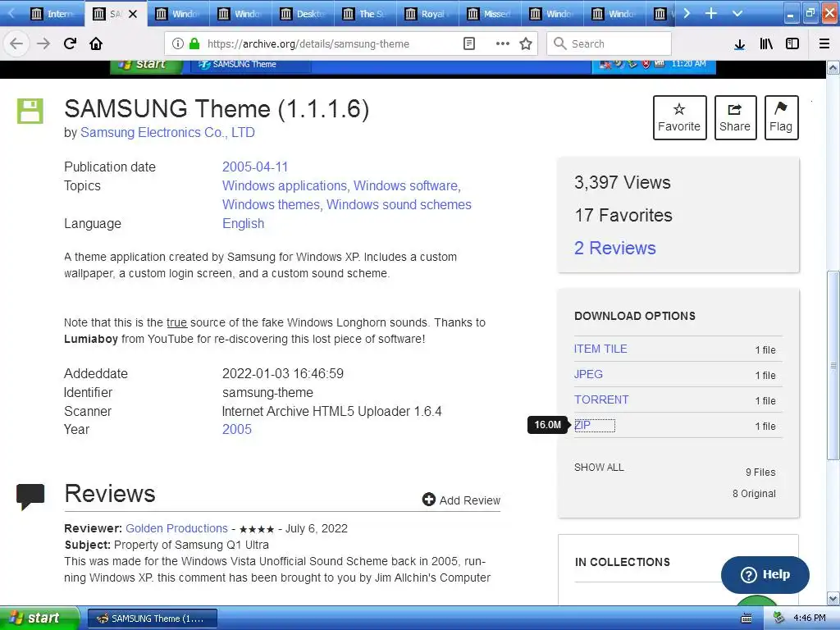This screenshot has width=840, height=630.
Task: Open page actions three-dot menu
Action: coord(502,44)
